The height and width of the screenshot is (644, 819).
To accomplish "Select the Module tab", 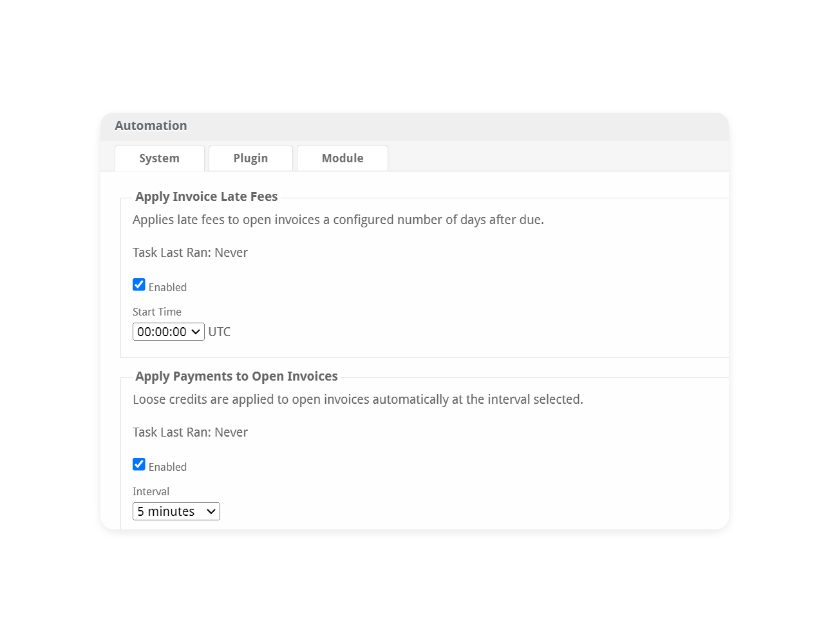I will click(343, 158).
